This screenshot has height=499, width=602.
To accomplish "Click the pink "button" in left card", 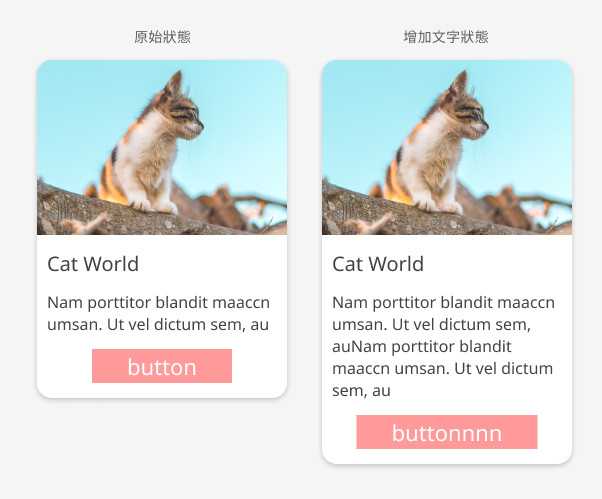I will click(162, 366).
